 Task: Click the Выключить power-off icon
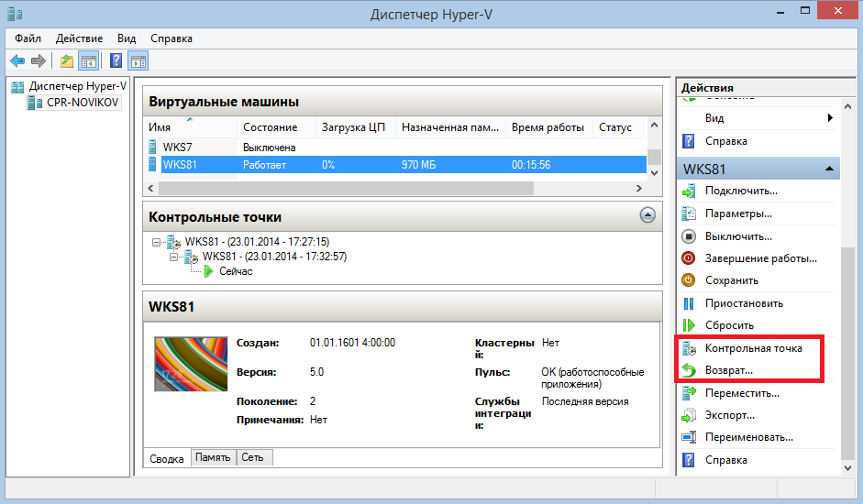pos(690,236)
